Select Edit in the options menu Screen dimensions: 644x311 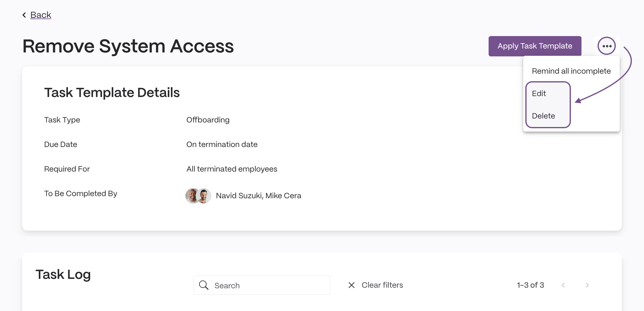pos(539,93)
